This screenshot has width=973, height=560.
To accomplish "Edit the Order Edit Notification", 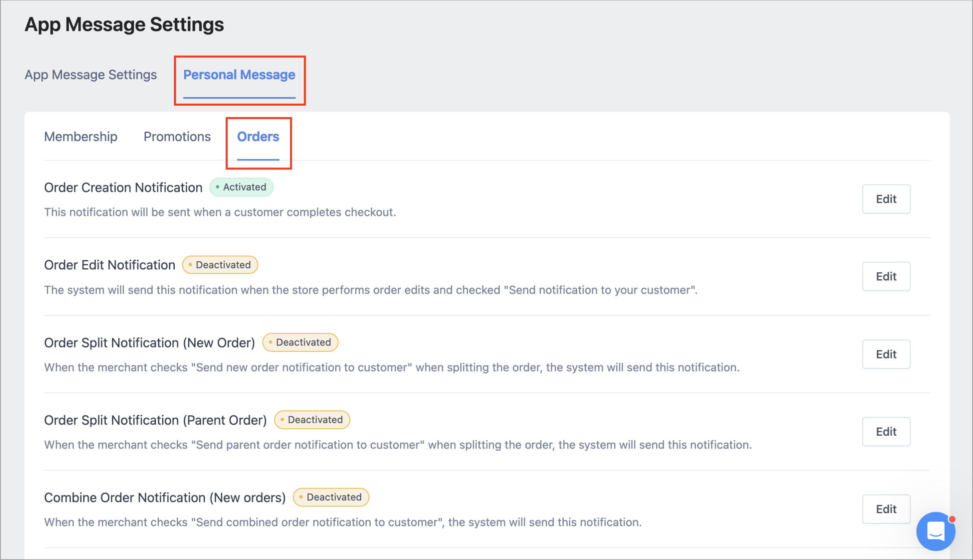I will click(x=886, y=276).
